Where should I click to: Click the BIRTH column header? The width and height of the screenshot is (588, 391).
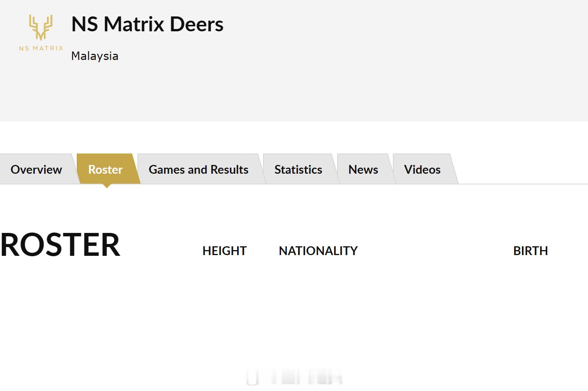[530, 251]
